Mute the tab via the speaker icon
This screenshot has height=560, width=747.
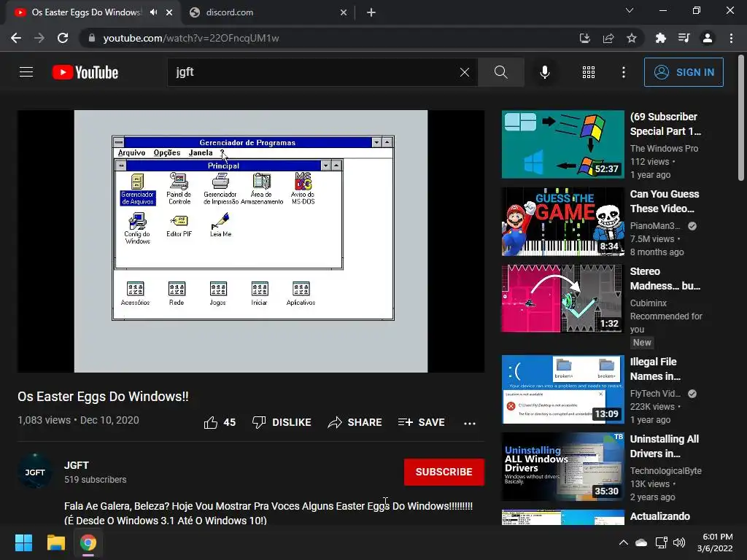pos(153,12)
